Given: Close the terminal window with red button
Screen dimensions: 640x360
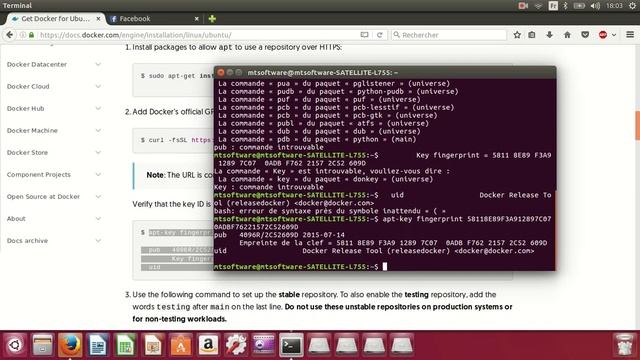Looking at the screenshot, I should pos(221,73).
